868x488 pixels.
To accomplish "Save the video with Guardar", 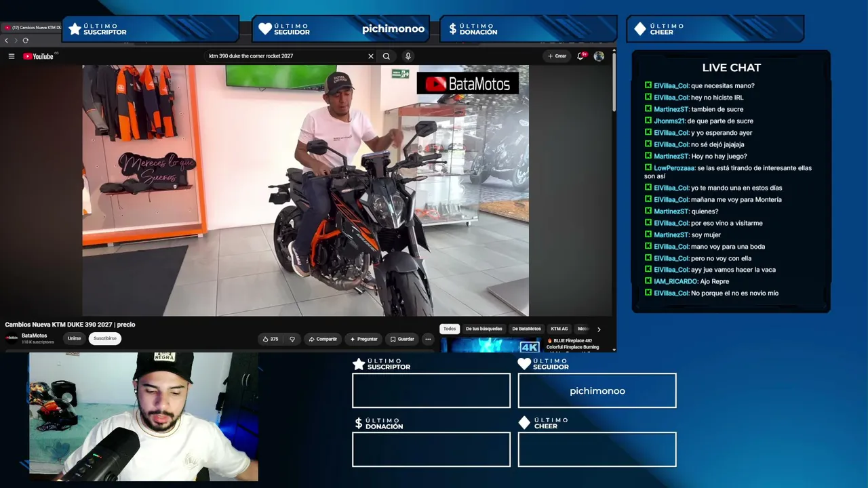I will (x=402, y=339).
